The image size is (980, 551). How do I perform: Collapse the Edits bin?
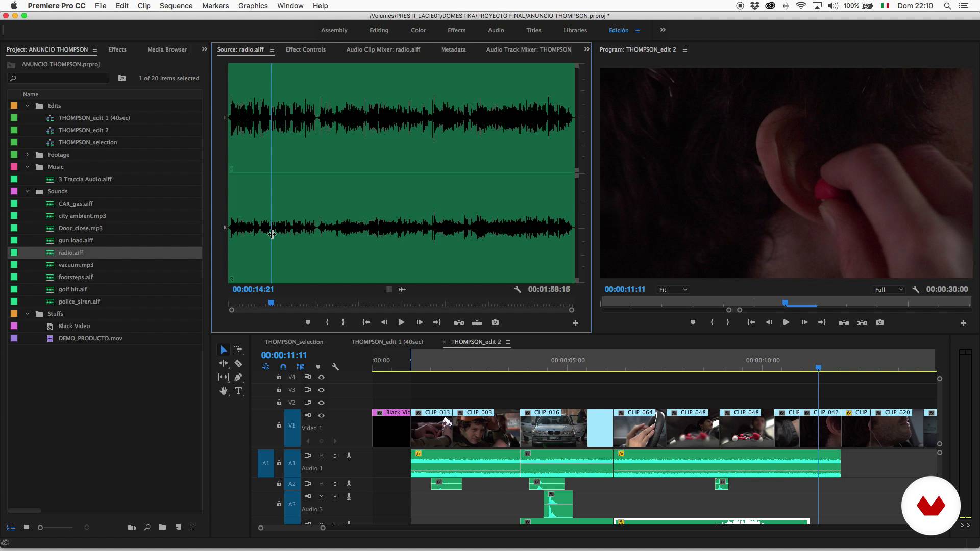click(27, 106)
